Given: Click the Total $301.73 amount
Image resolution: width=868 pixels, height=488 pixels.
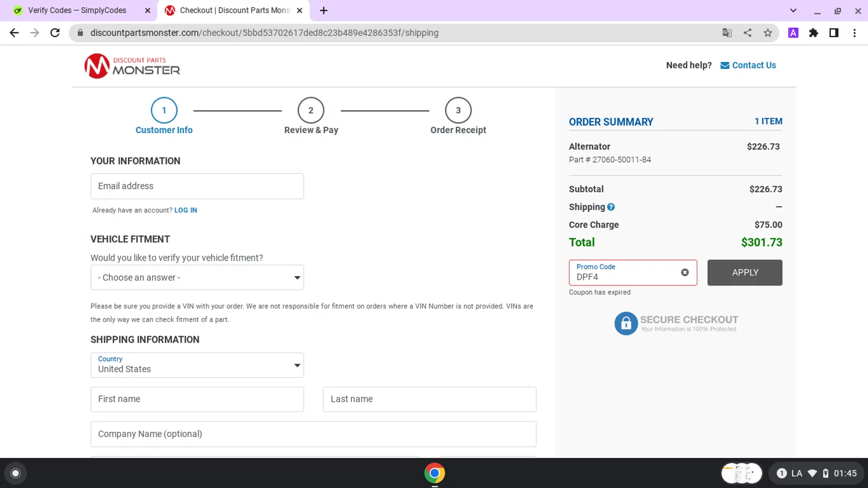Looking at the screenshot, I should (x=762, y=243).
